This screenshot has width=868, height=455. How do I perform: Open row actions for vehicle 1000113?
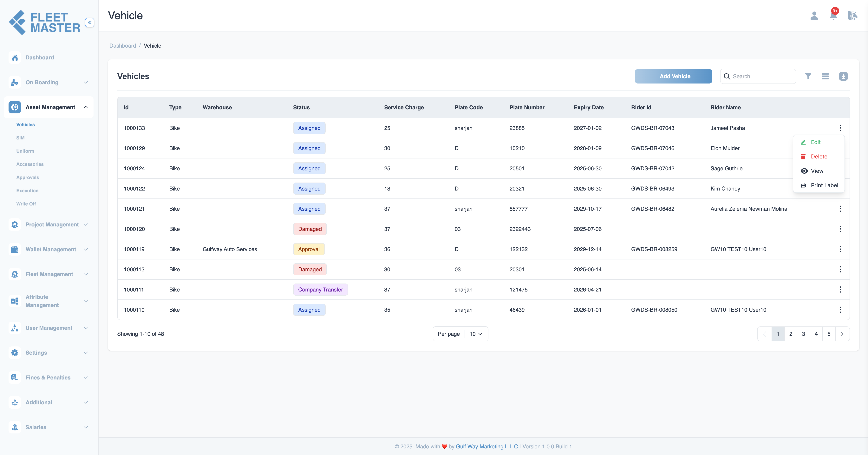point(840,270)
